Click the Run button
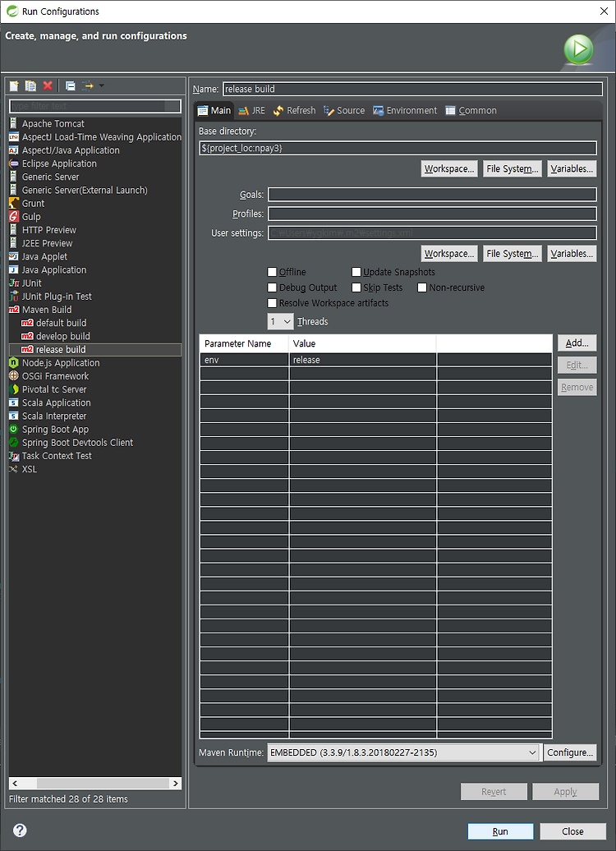 [x=500, y=831]
